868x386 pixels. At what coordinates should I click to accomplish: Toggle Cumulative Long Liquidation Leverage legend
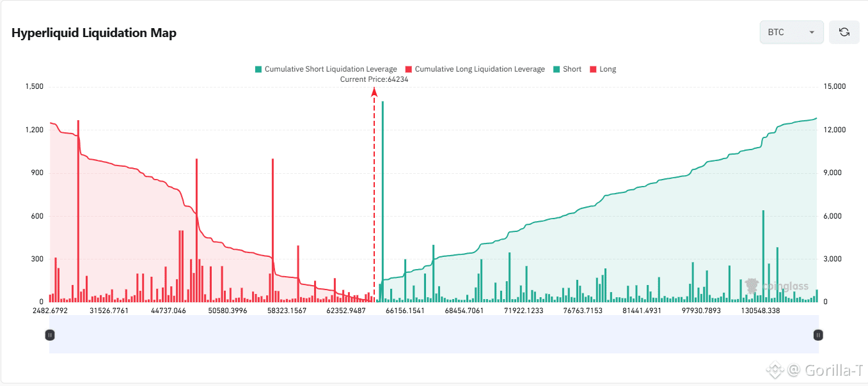coord(475,69)
